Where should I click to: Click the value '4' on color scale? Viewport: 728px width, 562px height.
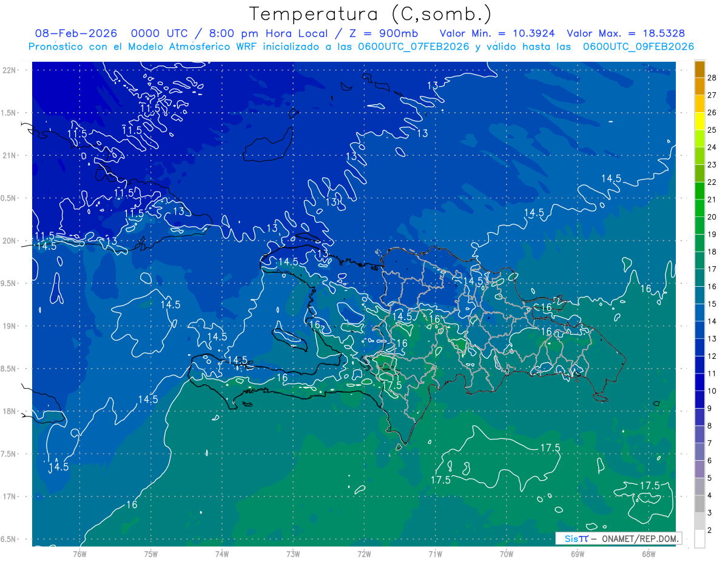click(x=710, y=495)
